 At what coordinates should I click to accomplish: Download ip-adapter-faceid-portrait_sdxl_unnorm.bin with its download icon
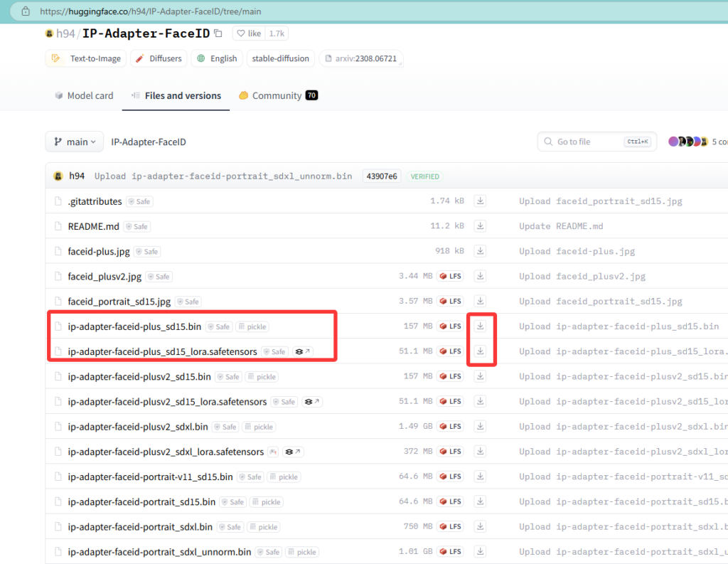(x=480, y=552)
